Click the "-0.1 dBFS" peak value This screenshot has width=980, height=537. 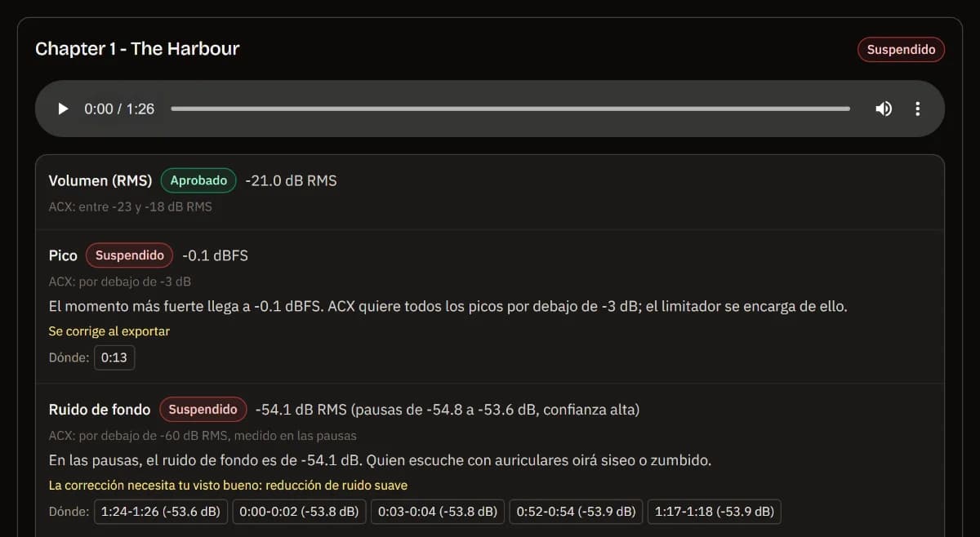[215, 255]
